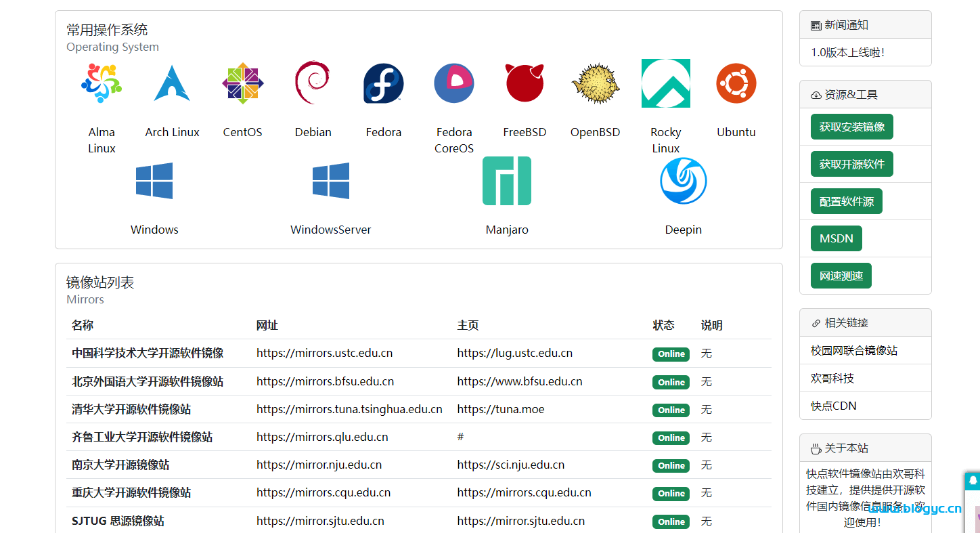This screenshot has height=533, width=980.
Task: Click the coffee cup icon beside 关于本站
Action: [x=816, y=449]
